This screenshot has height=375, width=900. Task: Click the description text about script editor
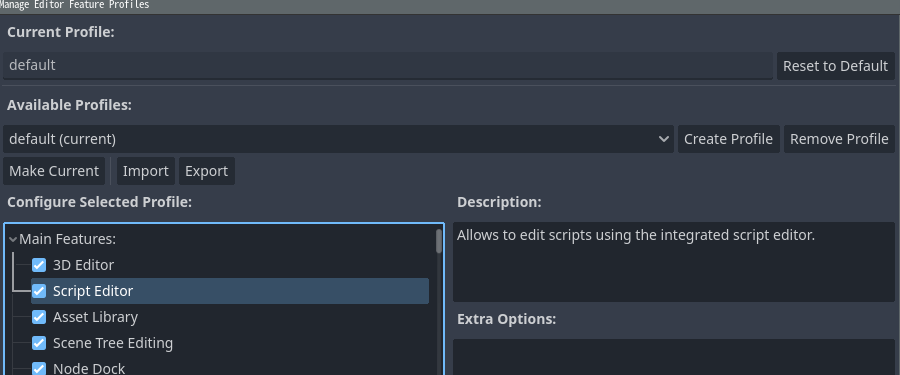click(636, 235)
